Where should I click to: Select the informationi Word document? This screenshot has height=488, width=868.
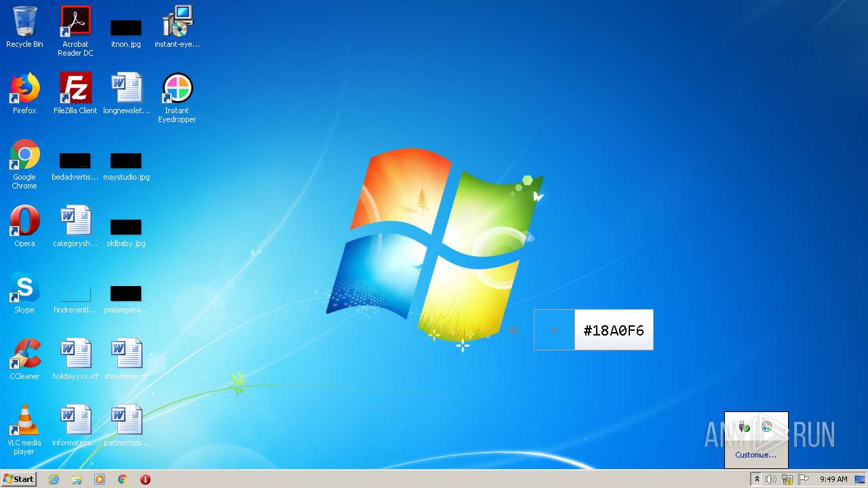[75, 426]
